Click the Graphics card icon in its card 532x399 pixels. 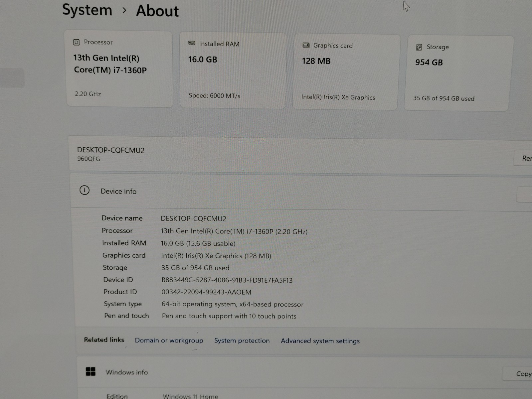[306, 45]
